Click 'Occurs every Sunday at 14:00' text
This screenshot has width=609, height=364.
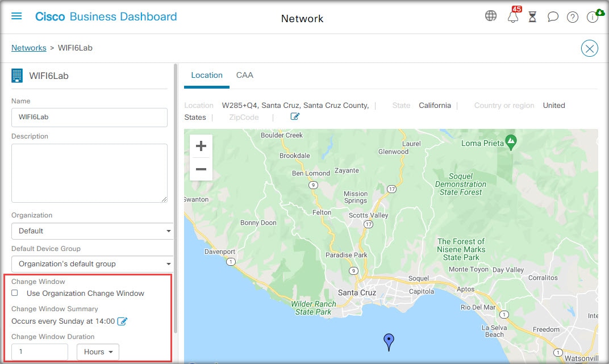click(x=63, y=321)
